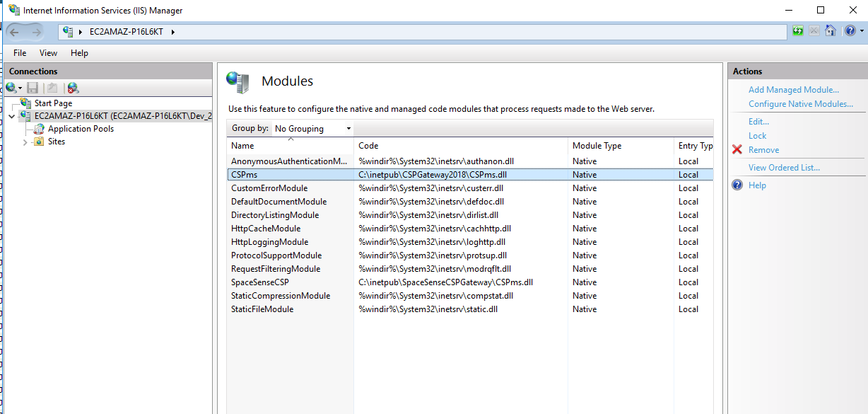Select the ProtocolSupportModule row

point(470,255)
